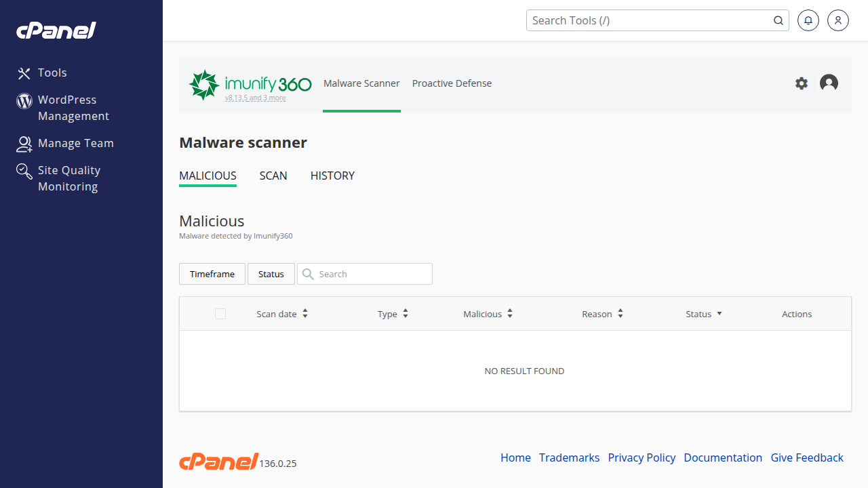Viewport: 868px width, 488px height.
Task: Follow the Trademarks footer link
Action: click(569, 457)
